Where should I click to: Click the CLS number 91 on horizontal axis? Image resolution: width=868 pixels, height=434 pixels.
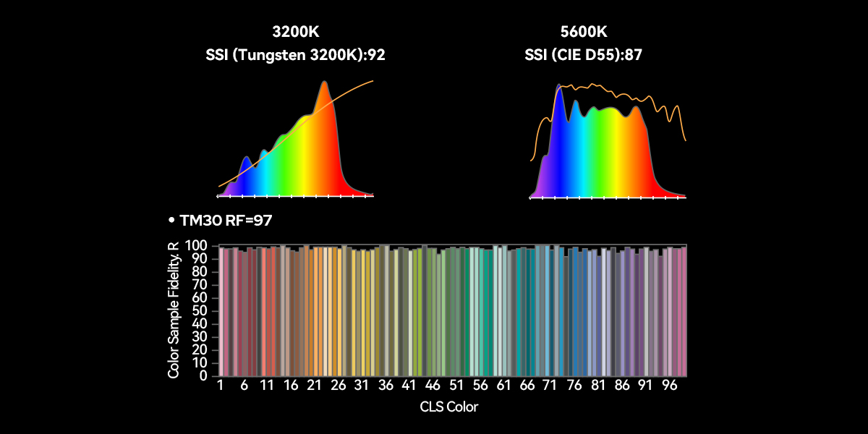(645, 386)
